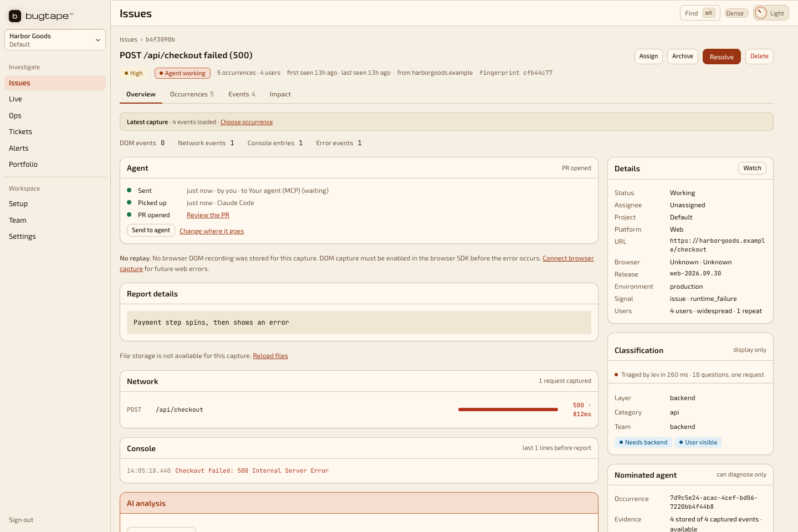This screenshot has height=532, width=798.
Task: Open Portfolio in the sidebar
Action: pyautogui.click(x=55, y=165)
